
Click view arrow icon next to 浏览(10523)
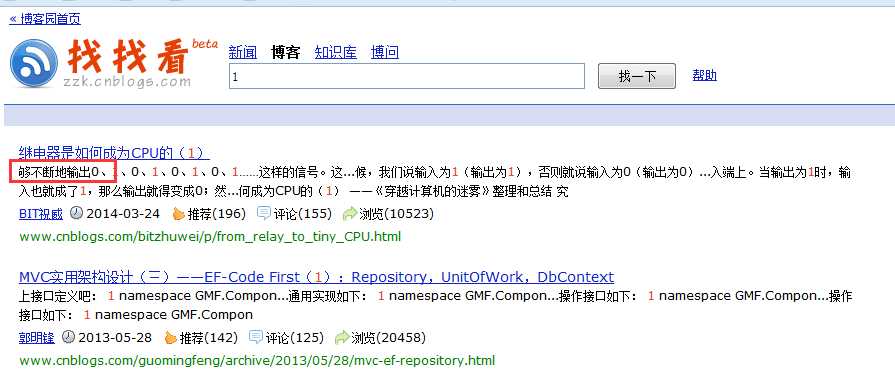coord(349,214)
